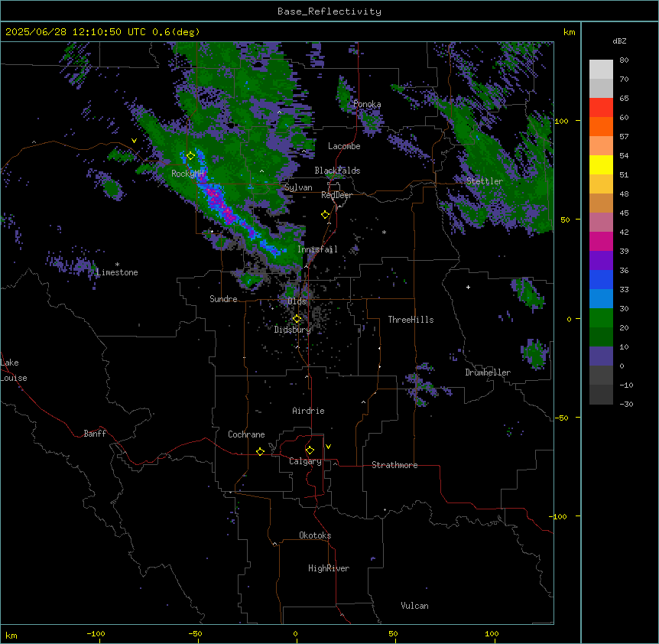Click the dBZ legend heading
This screenshot has height=644, width=659.
pyautogui.click(x=619, y=41)
